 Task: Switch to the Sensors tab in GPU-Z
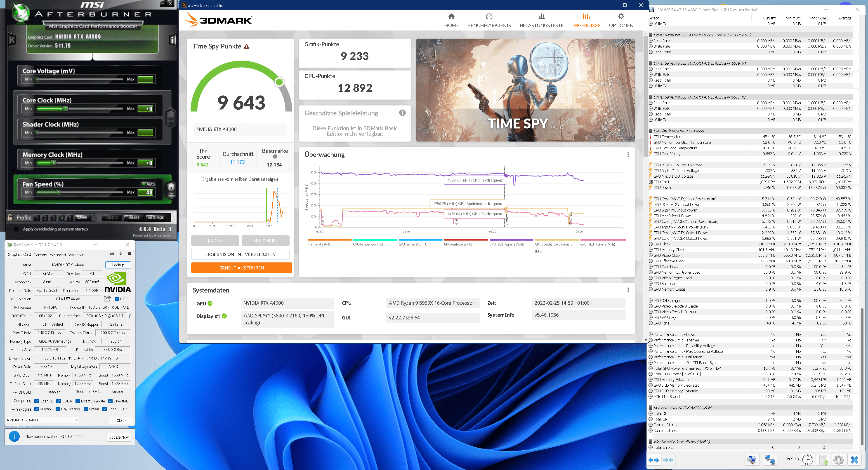point(40,255)
